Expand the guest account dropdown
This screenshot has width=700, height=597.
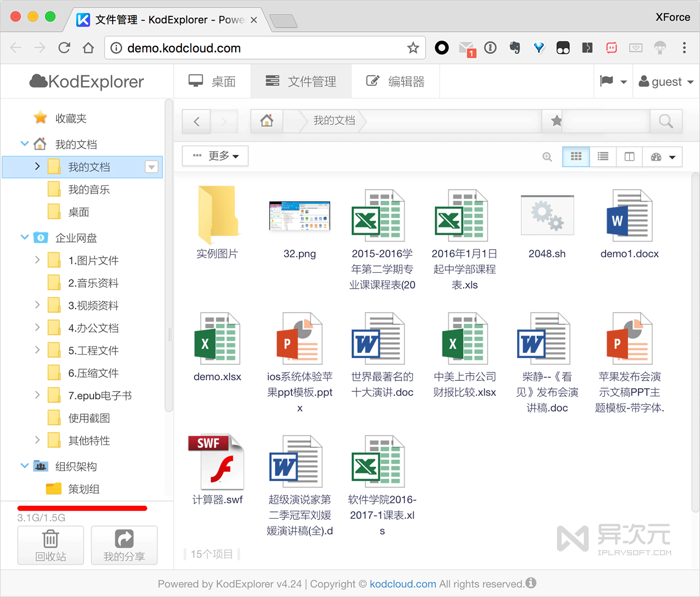(x=666, y=81)
